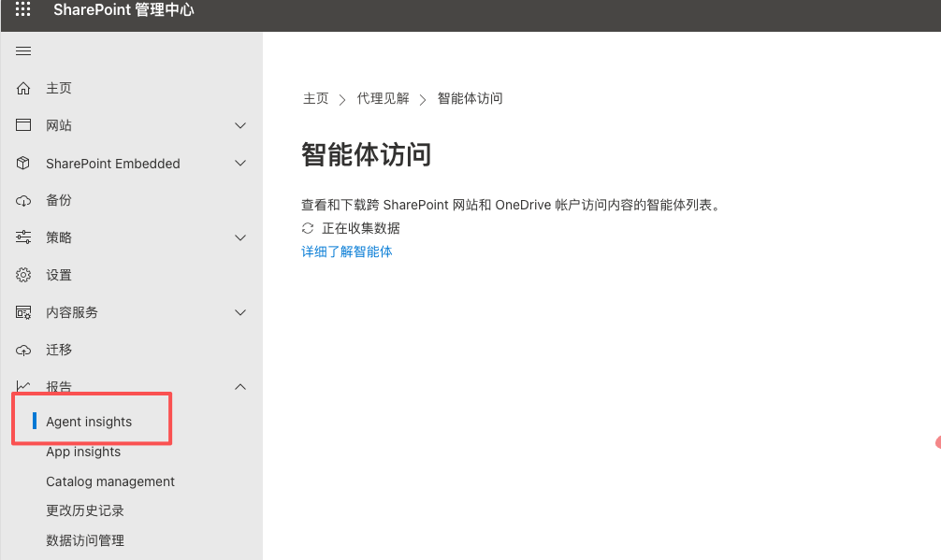Select App insights under reports

83,452
